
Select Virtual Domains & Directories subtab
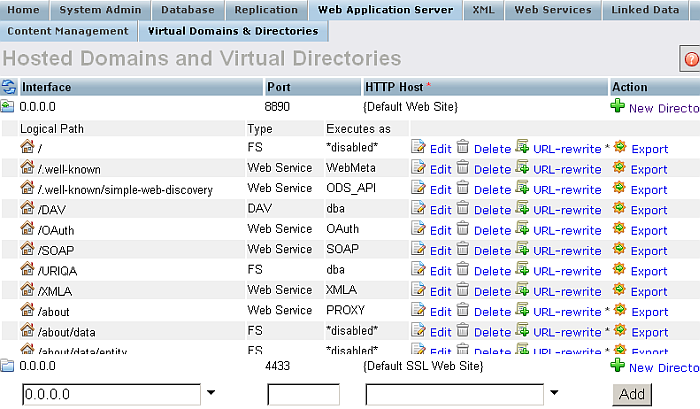(233, 31)
